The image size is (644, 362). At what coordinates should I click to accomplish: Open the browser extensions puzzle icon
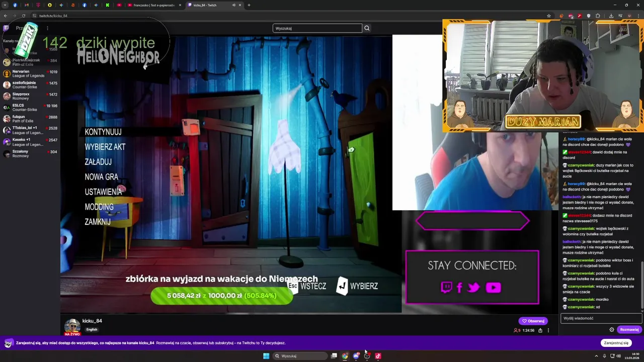point(598,16)
